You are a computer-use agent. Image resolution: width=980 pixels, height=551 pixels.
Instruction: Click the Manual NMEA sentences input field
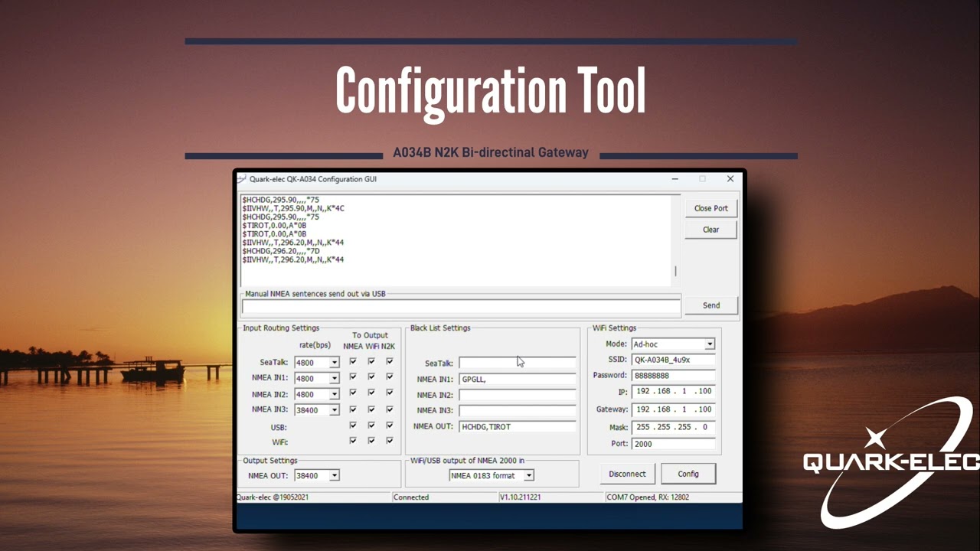(x=461, y=306)
